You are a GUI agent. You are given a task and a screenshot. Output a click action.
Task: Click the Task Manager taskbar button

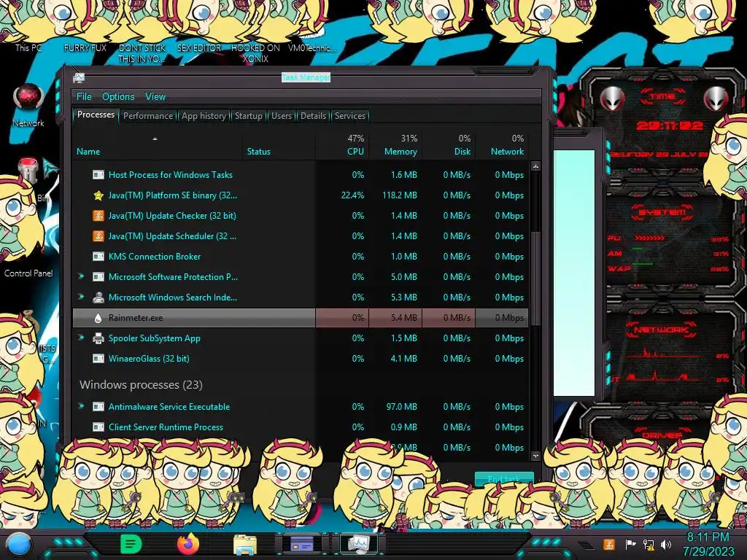pos(358,544)
